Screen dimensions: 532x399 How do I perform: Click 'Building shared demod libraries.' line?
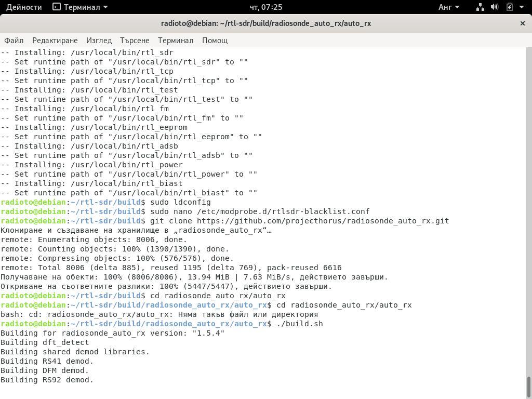pos(75,352)
